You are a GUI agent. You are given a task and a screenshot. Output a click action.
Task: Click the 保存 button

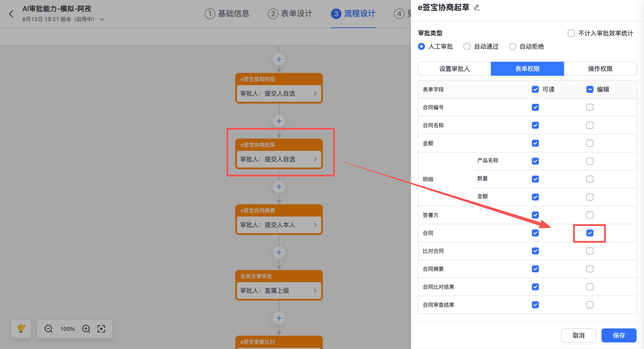[x=619, y=335]
